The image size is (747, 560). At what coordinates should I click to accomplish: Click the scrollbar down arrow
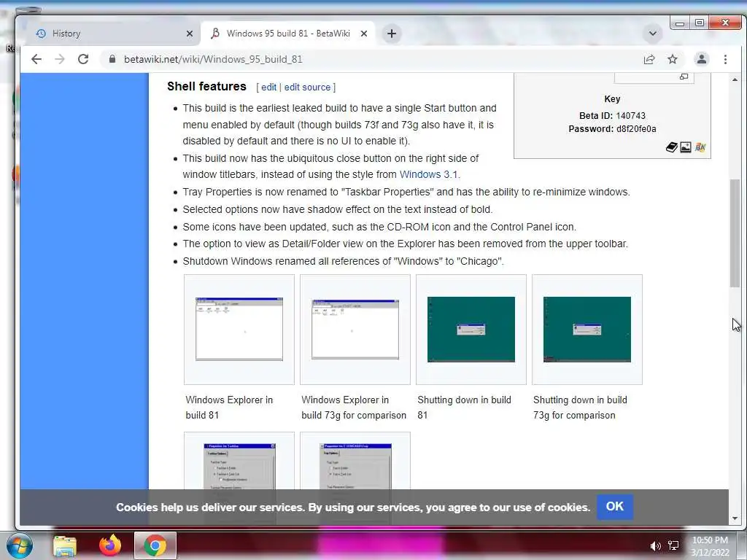(735, 518)
